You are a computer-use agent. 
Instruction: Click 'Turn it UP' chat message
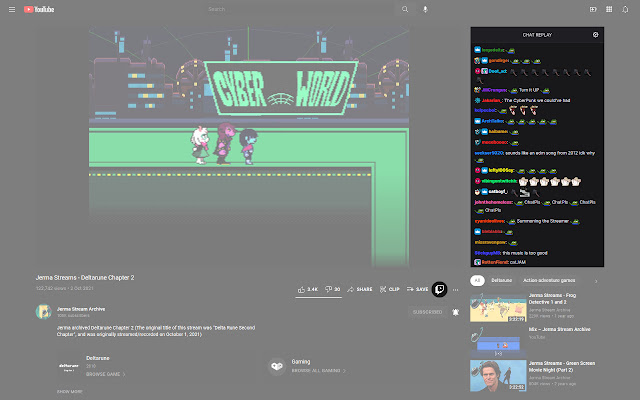[529, 90]
